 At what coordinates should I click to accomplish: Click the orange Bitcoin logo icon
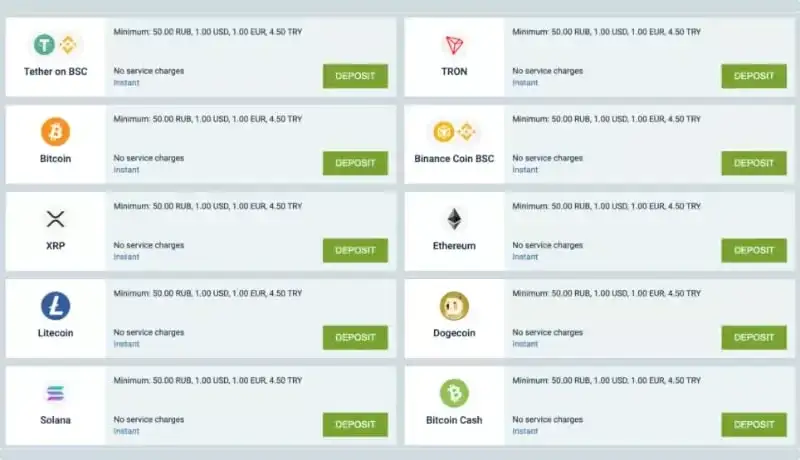point(56,131)
